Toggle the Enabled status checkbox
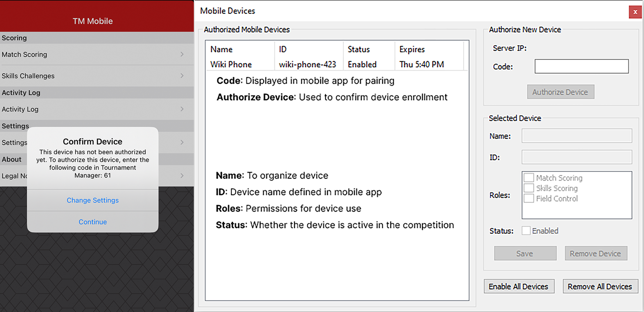 pos(526,231)
